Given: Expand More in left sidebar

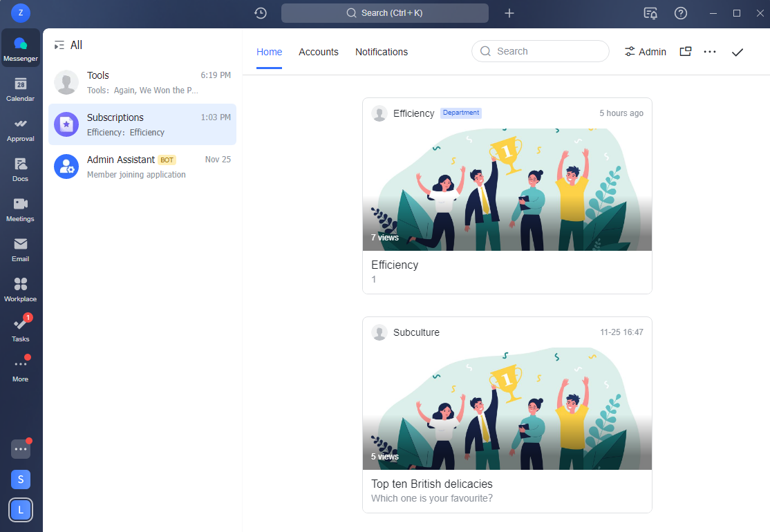Looking at the screenshot, I should [x=20, y=369].
